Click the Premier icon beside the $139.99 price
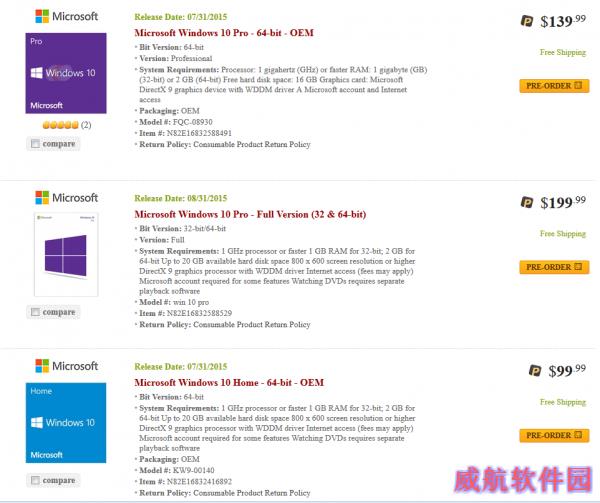The image size is (600, 503). tap(527, 21)
